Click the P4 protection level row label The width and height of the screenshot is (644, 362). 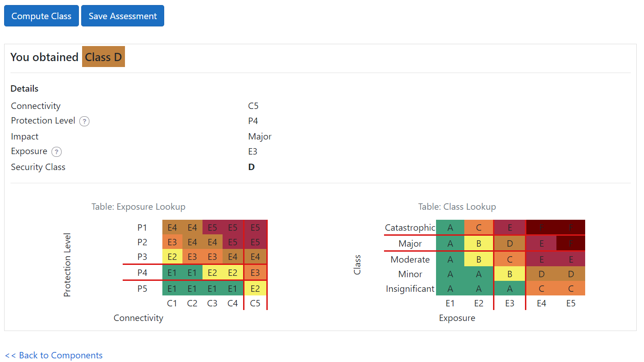coord(142,273)
